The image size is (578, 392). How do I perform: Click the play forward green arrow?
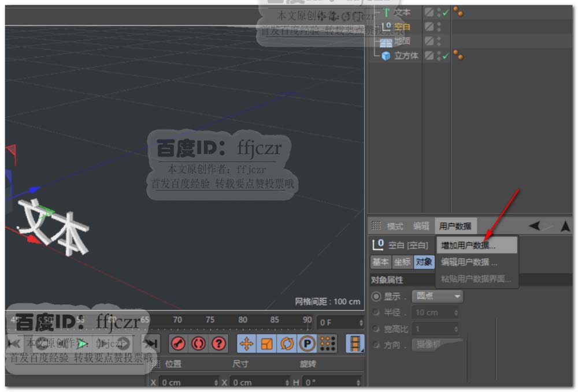point(82,344)
